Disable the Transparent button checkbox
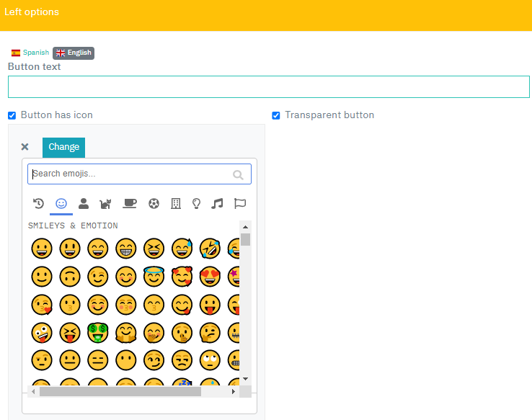Image resolution: width=532 pixels, height=420 pixels. (276, 115)
